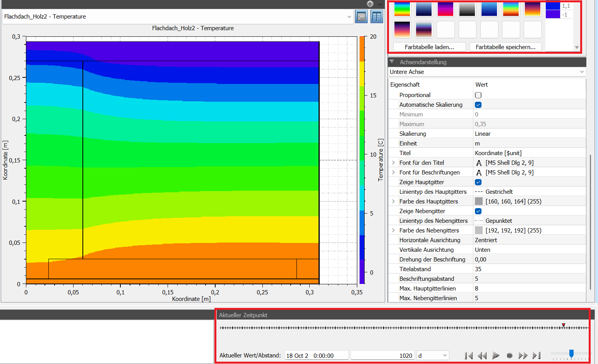The height and width of the screenshot is (364, 598).
Task: Uncheck Zeige Nebengitter
Action: 478,211
